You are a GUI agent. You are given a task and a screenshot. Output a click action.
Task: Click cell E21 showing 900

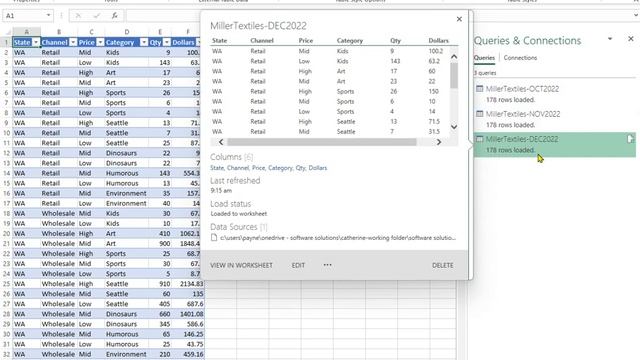[x=160, y=243]
